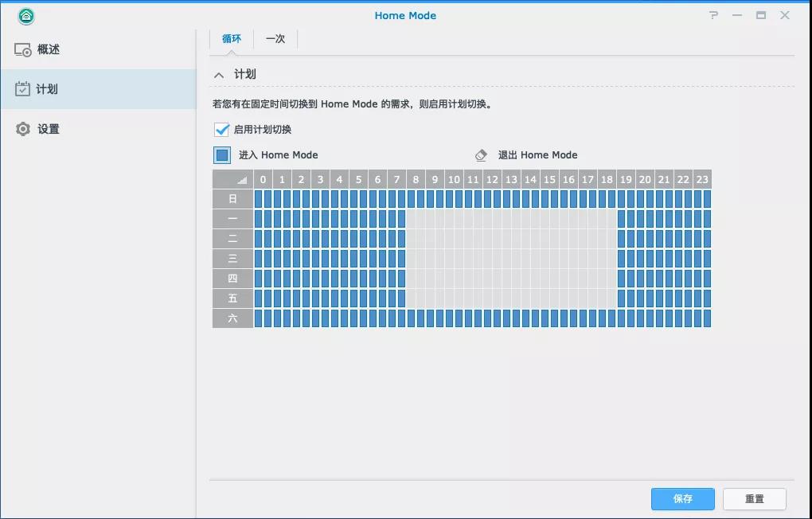Click the 概述 overview sidebar icon
This screenshot has height=519, width=812.
[23, 49]
